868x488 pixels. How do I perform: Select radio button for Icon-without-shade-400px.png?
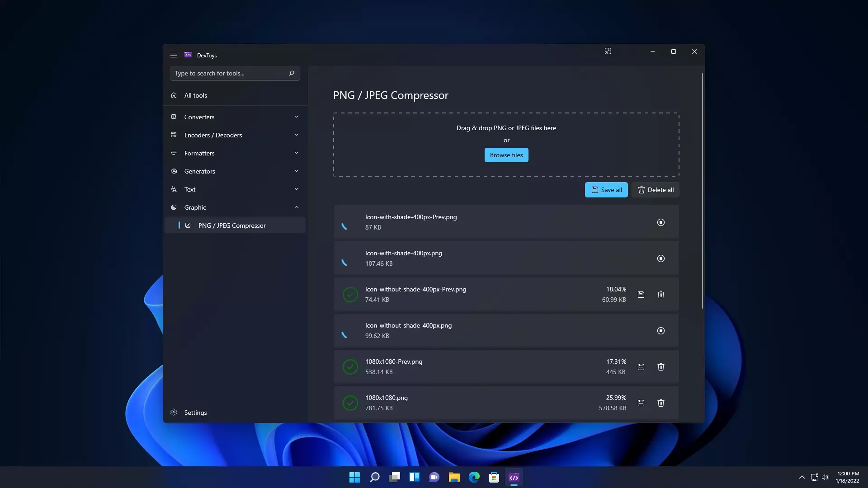[x=660, y=330]
